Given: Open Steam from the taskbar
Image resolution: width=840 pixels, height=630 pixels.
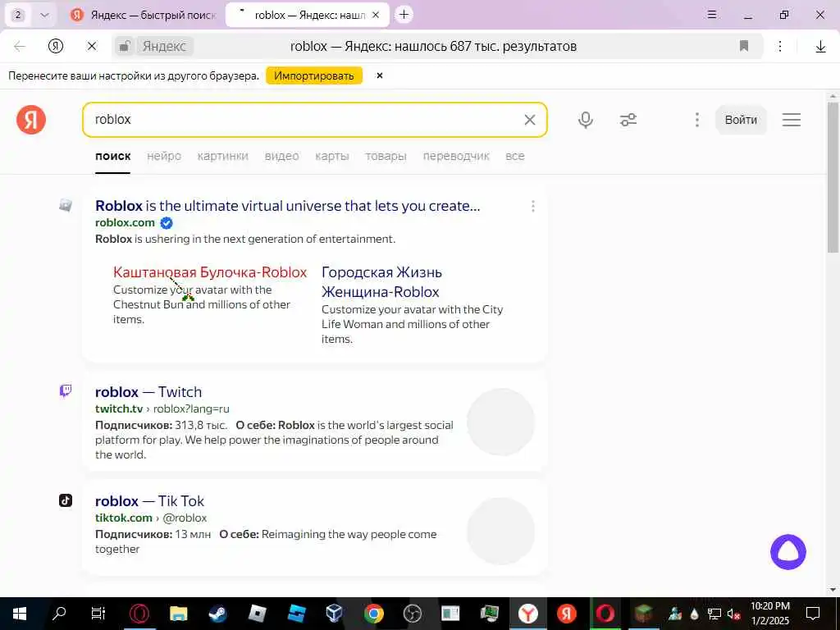Looking at the screenshot, I should pyautogui.click(x=217, y=614).
